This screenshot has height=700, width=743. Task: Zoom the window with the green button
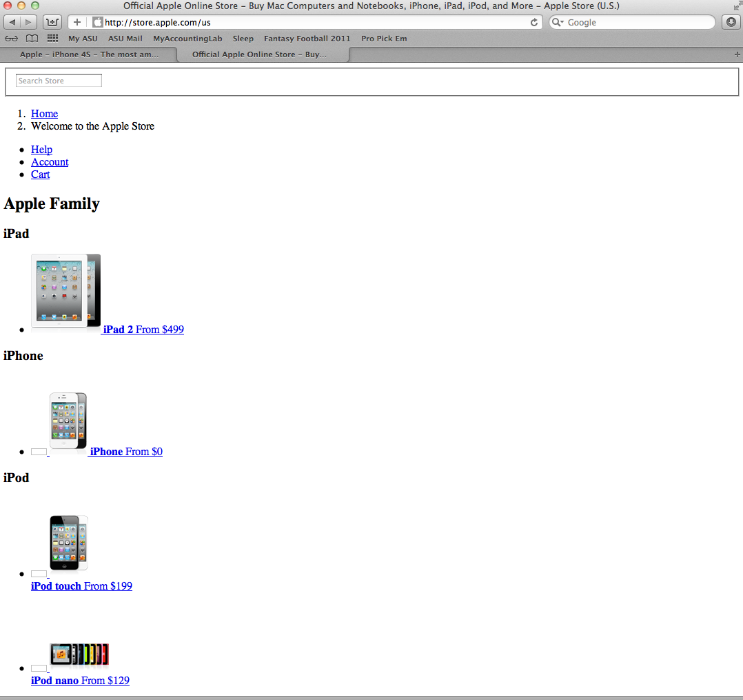point(34,6)
